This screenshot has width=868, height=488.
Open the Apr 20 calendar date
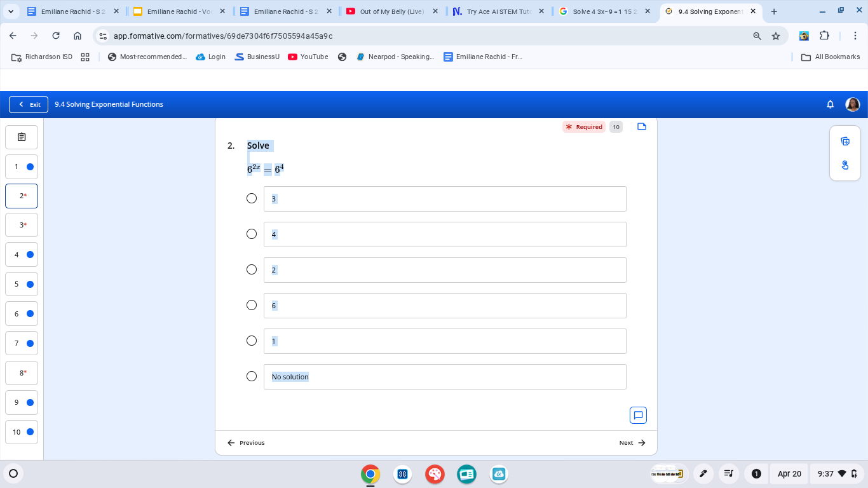click(x=789, y=473)
